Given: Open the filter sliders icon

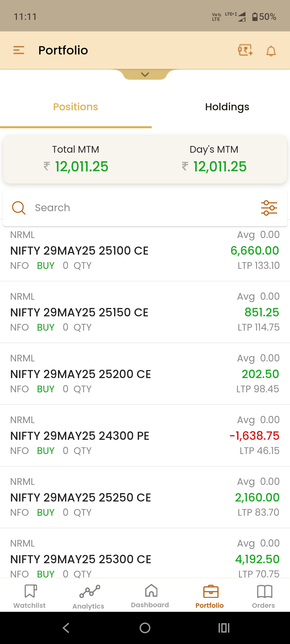Looking at the screenshot, I should coord(269,208).
